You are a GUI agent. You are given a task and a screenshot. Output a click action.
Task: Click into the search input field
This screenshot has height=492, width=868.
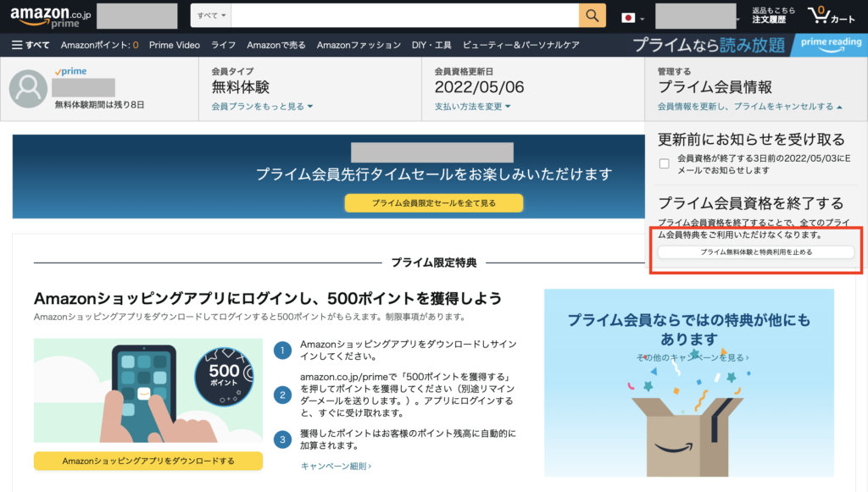(x=405, y=15)
